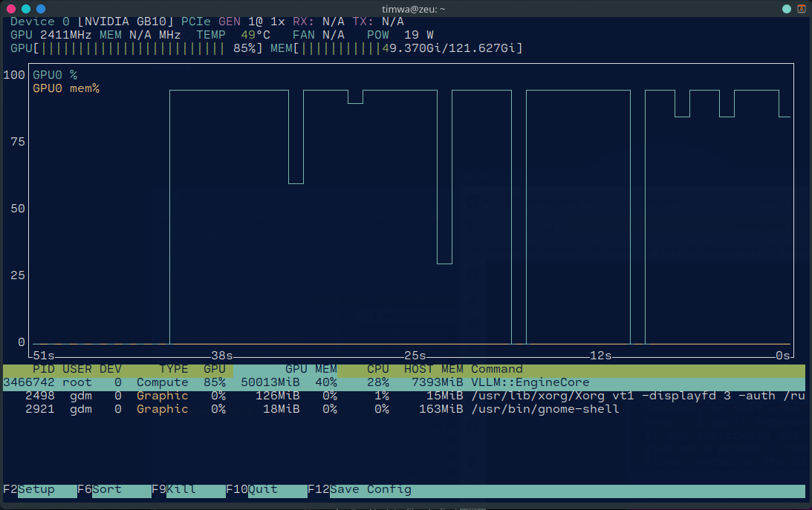Click the 12s time axis label
812x510 pixels.
601,356
